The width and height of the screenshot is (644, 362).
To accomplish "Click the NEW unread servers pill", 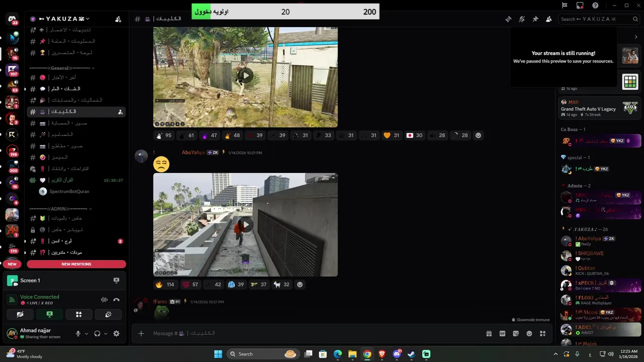I will coord(12,264).
